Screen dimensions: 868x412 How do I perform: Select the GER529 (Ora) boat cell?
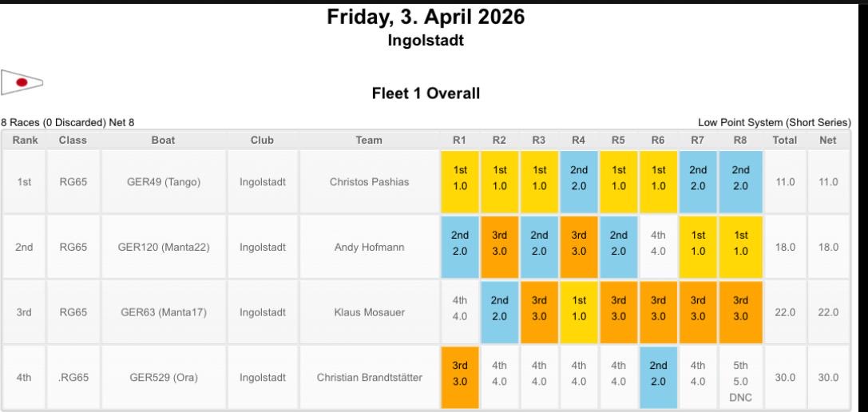pos(164,378)
